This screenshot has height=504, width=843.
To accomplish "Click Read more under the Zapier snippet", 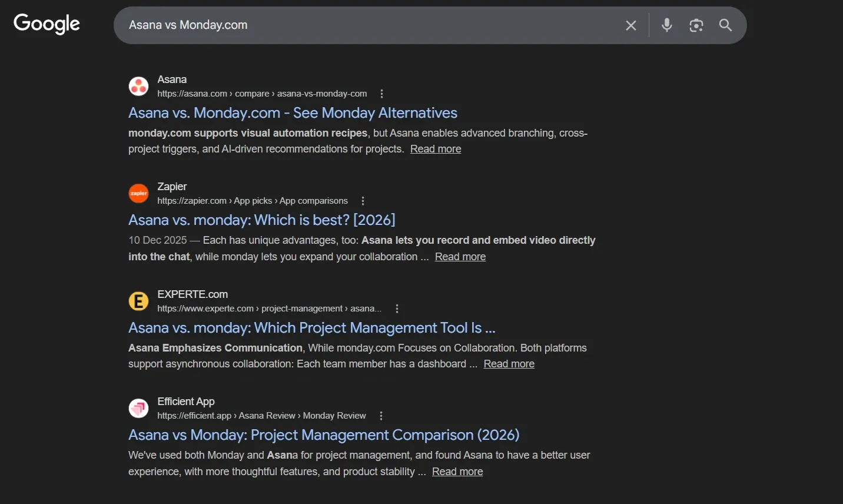I will tap(460, 256).
